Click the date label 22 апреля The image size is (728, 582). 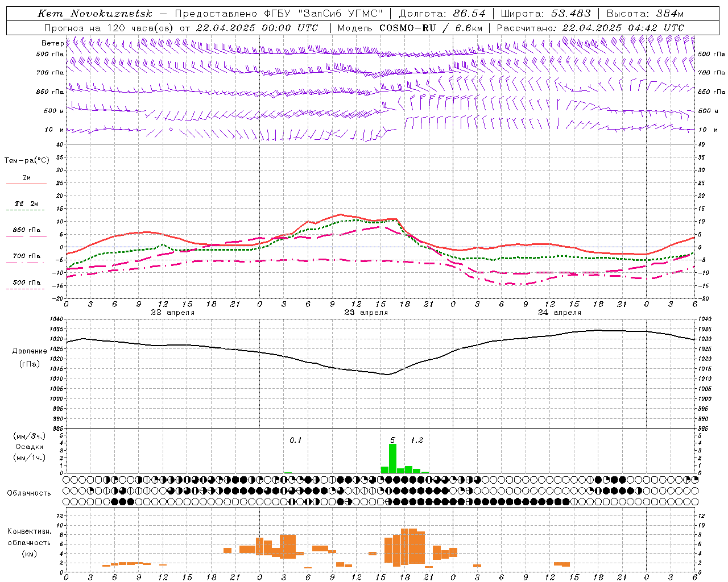pyautogui.click(x=172, y=313)
